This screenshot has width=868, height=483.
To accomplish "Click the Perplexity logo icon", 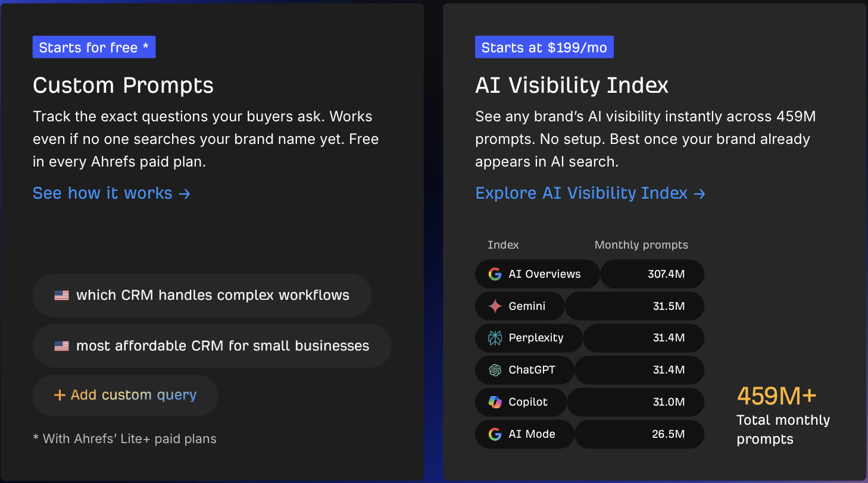I will (495, 338).
